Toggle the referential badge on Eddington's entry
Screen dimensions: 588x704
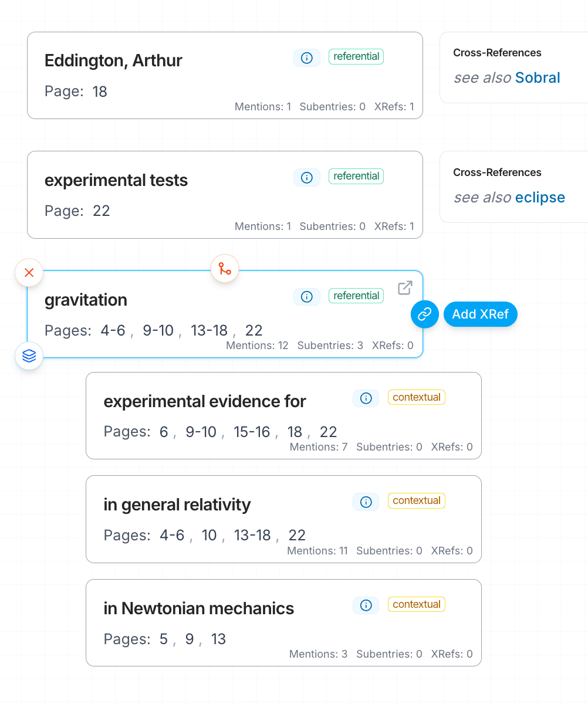356,56
